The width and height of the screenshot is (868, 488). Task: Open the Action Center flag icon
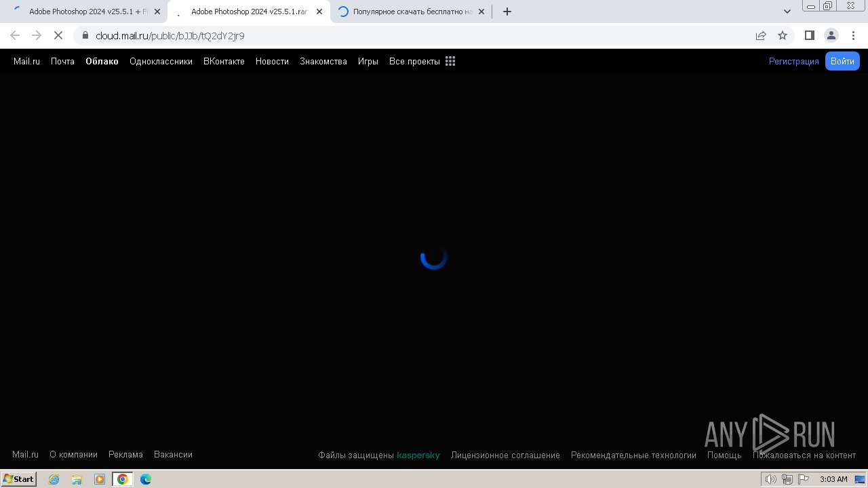(804, 479)
